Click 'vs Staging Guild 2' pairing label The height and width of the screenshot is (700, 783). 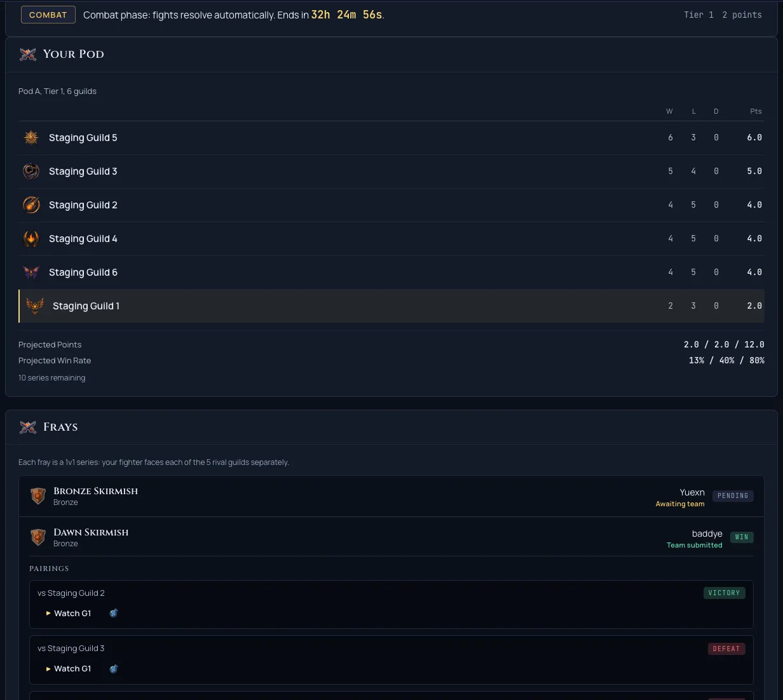point(71,593)
